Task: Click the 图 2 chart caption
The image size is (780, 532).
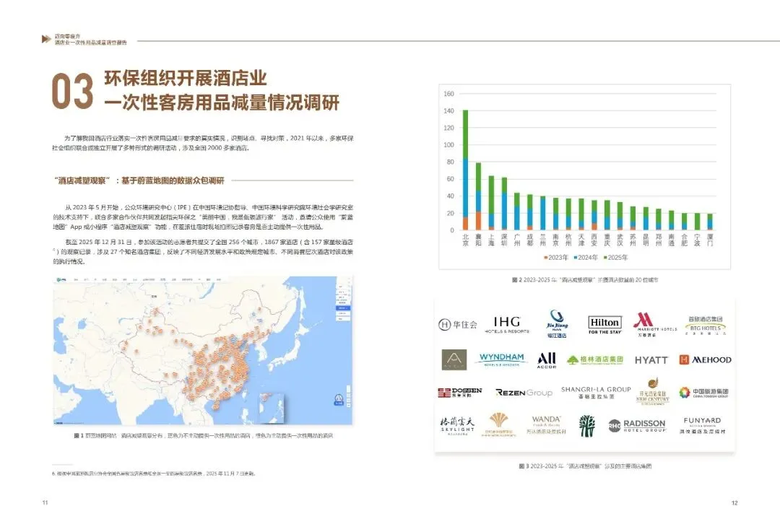Action: (585, 280)
